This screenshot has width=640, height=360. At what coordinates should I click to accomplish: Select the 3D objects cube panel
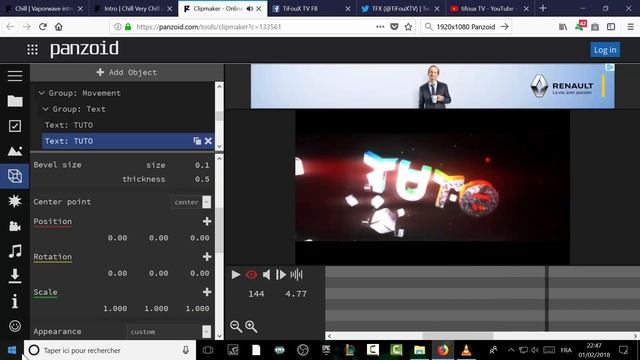(15, 176)
